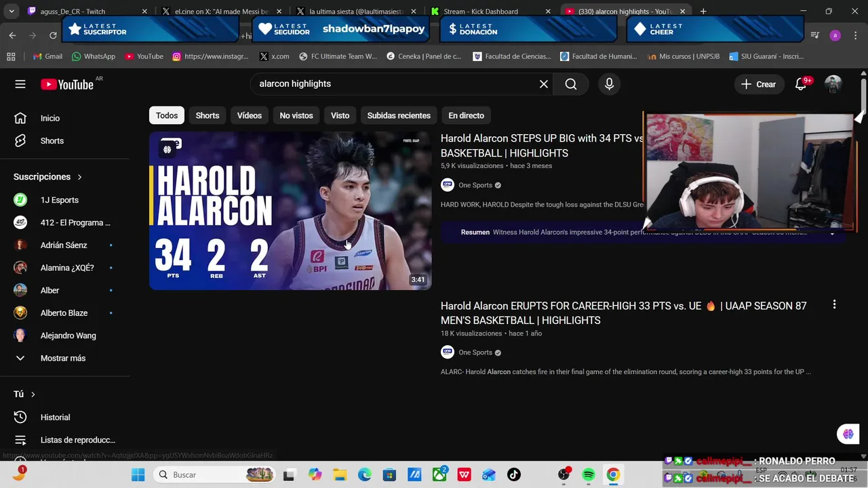This screenshot has width=868, height=488.
Task: Expand the Tú section chevron
Action: pyautogui.click(x=33, y=394)
